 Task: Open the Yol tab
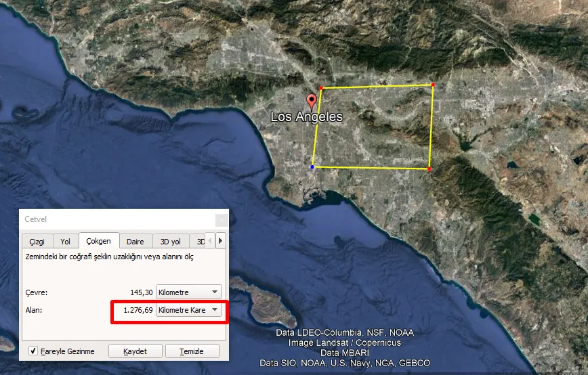pyautogui.click(x=65, y=242)
